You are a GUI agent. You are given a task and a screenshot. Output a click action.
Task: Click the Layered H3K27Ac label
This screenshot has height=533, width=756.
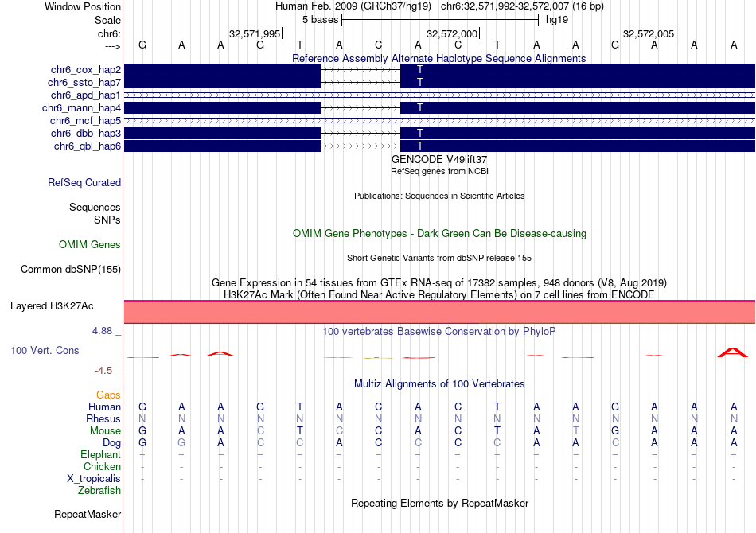click(x=52, y=306)
